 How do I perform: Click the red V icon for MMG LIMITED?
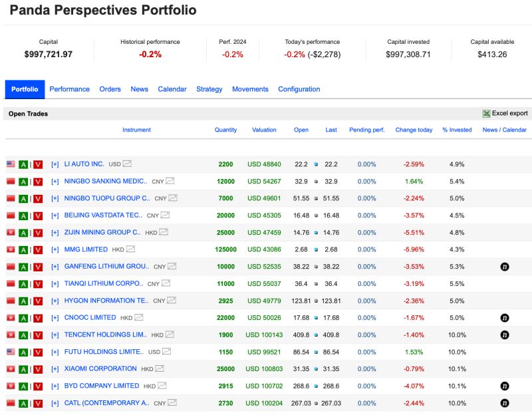coord(38,249)
